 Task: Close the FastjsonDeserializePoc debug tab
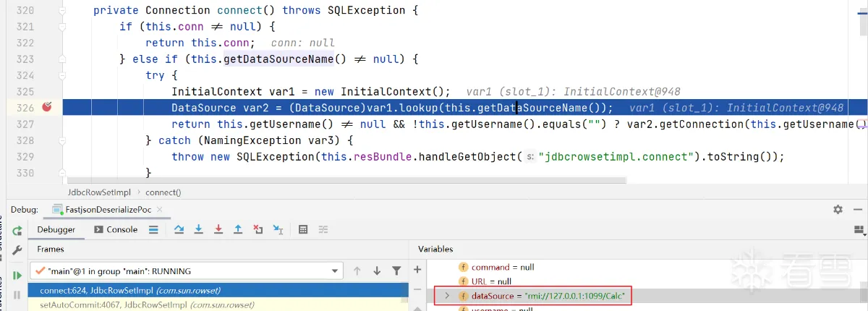tap(158, 209)
